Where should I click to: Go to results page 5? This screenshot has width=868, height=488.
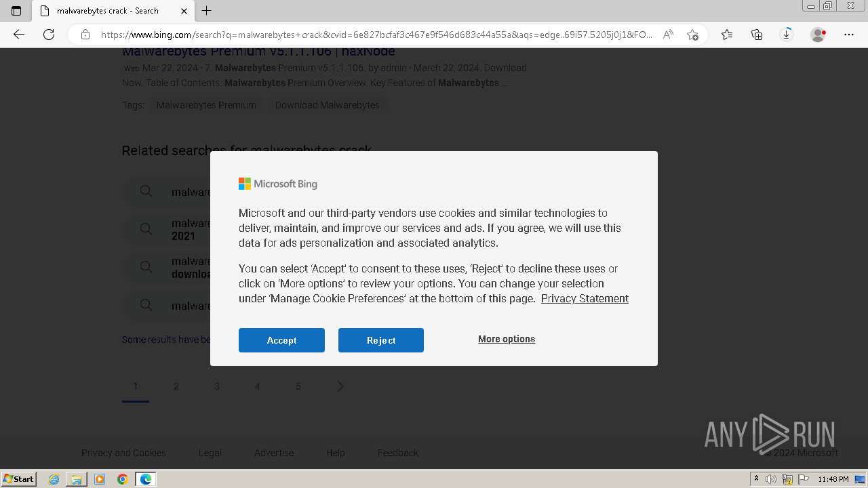tap(298, 386)
